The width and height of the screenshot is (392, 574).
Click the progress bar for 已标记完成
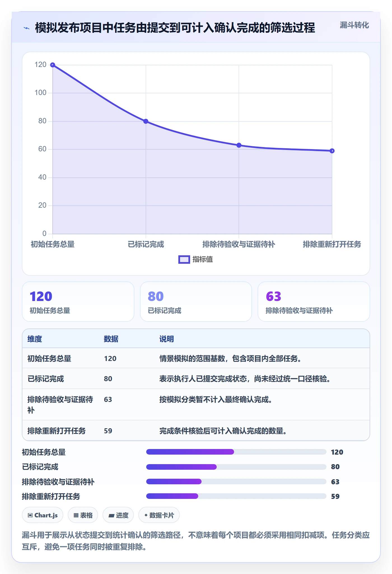pyautogui.click(x=236, y=467)
